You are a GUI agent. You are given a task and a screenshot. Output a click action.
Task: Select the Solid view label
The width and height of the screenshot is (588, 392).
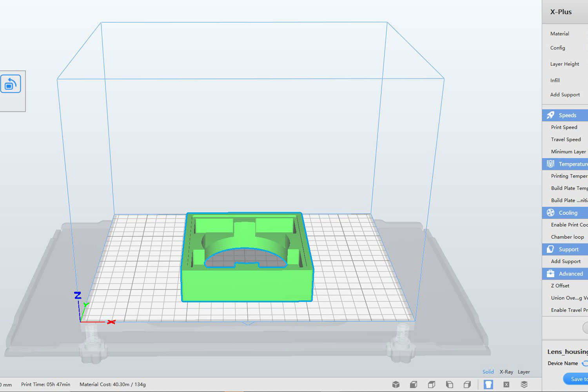coord(488,372)
